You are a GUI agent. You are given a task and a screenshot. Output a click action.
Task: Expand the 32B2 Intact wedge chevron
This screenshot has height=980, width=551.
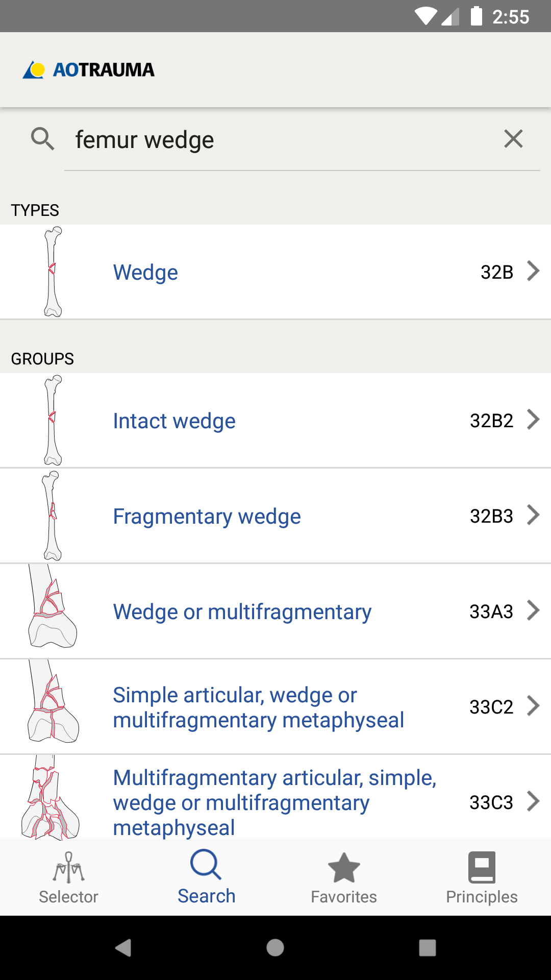(533, 420)
